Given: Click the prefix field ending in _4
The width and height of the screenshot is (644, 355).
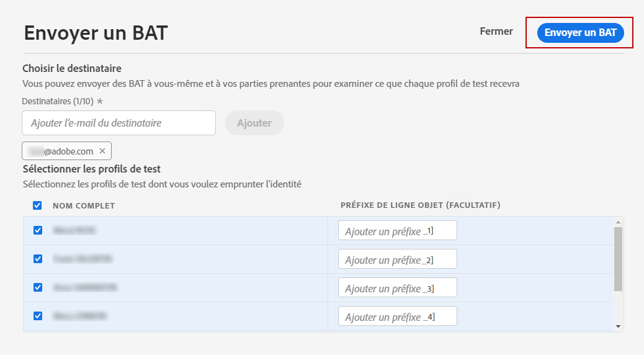Looking at the screenshot, I should click(x=397, y=316).
